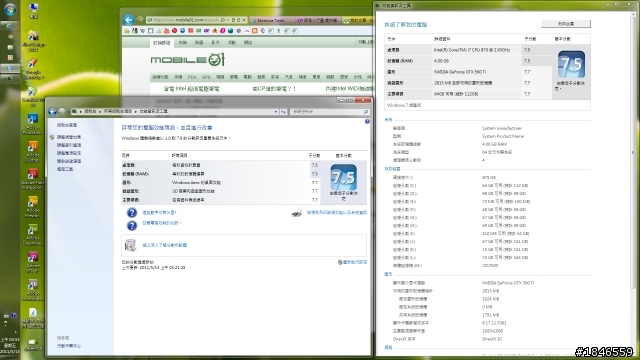Click the browser forward arrow next to the address bar
This screenshot has height=360, width=640.
point(140,20)
